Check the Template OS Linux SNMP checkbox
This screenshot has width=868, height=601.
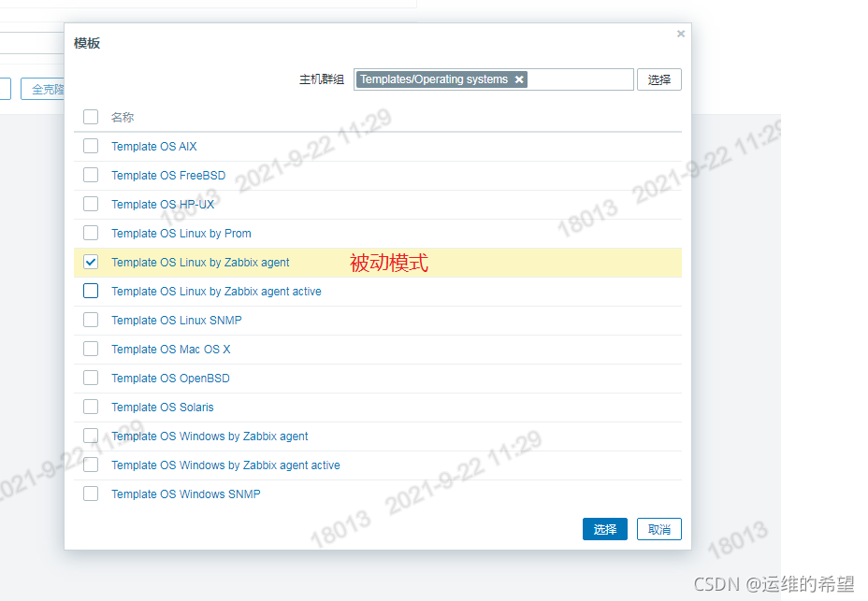coord(91,320)
